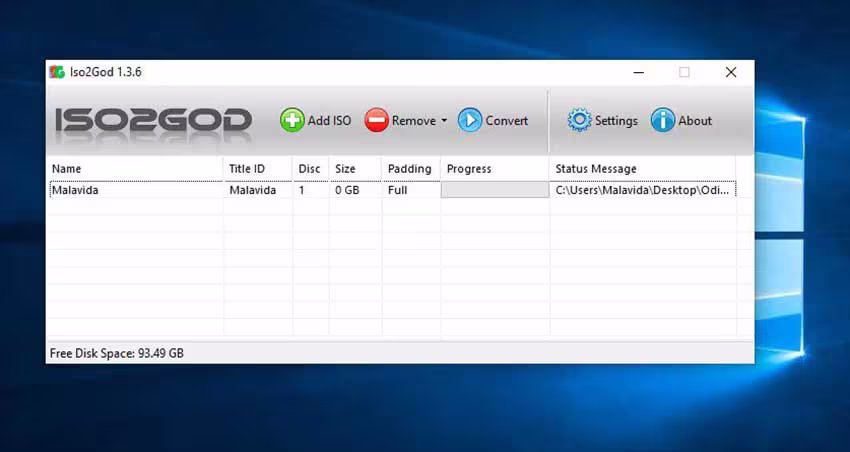This screenshot has height=452, width=850.
Task: Click the 0 GB size cell
Action: tap(347, 190)
